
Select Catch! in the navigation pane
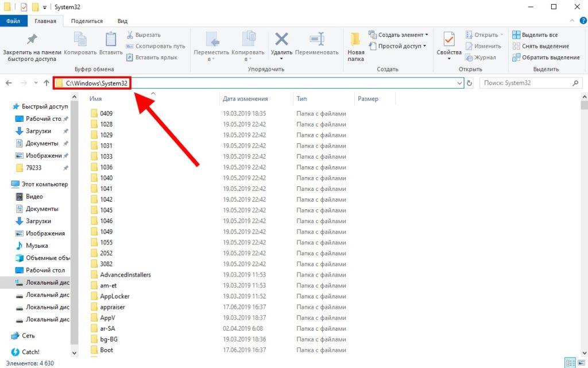(x=25, y=352)
